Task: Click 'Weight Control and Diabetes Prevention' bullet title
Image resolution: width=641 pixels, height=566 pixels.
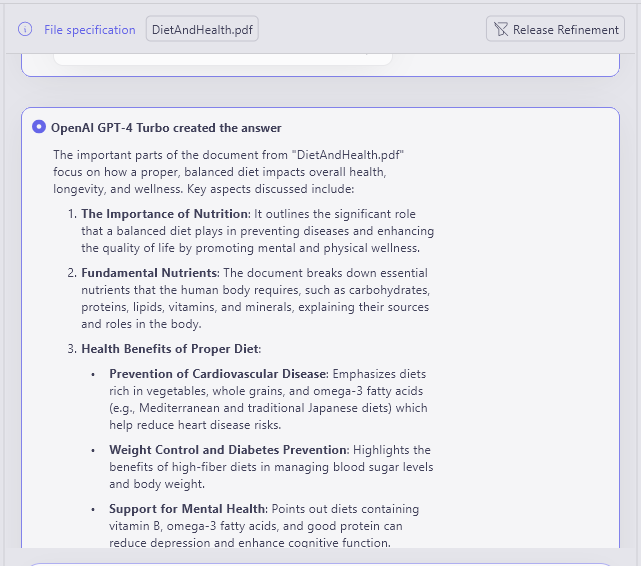Action: coord(227,450)
